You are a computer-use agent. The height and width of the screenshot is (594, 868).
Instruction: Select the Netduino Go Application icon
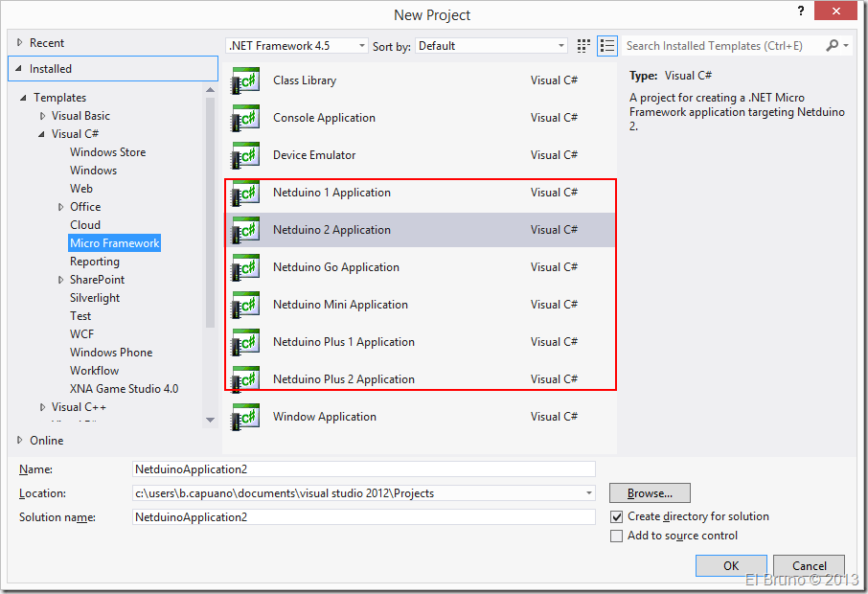pos(245,268)
